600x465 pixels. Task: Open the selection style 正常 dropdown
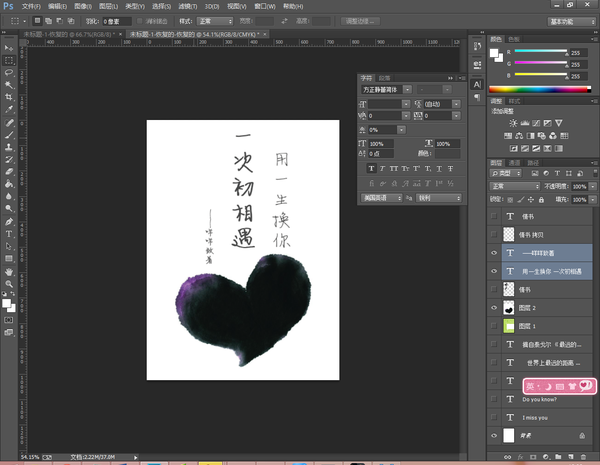click(x=215, y=21)
